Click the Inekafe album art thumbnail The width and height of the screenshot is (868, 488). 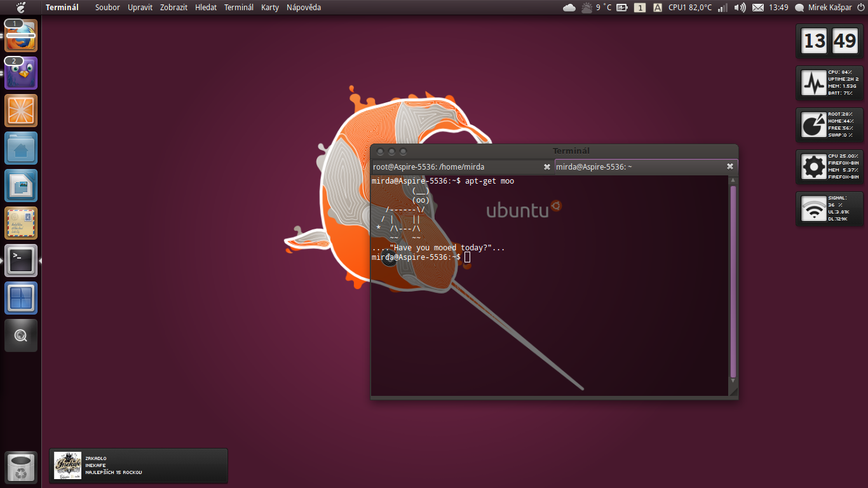coord(68,466)
